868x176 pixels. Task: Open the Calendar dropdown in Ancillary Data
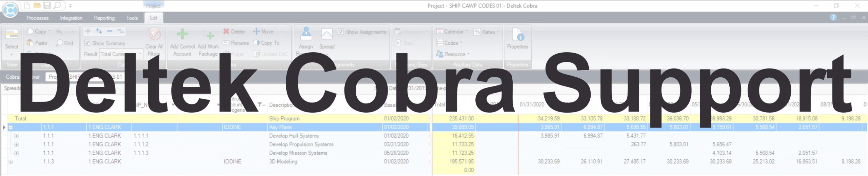point(452,32)
